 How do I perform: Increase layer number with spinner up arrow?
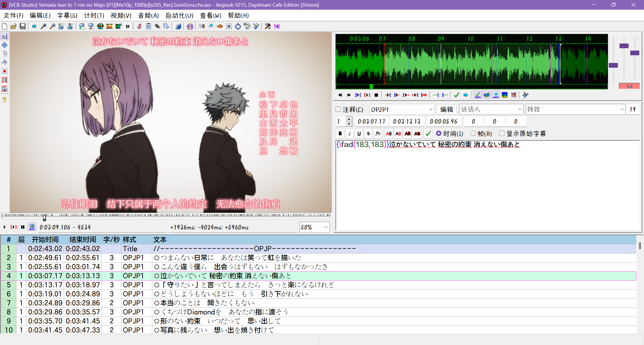(349, 119)
